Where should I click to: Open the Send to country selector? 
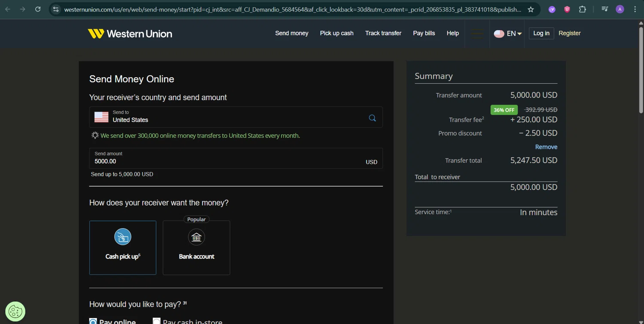[236, 117]
